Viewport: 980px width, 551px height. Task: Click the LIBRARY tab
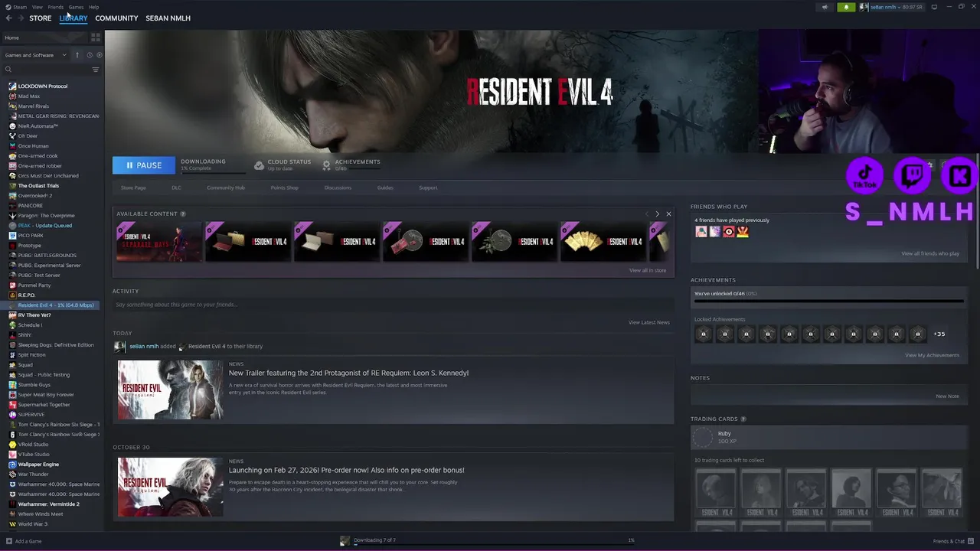[x=73, y=18]
